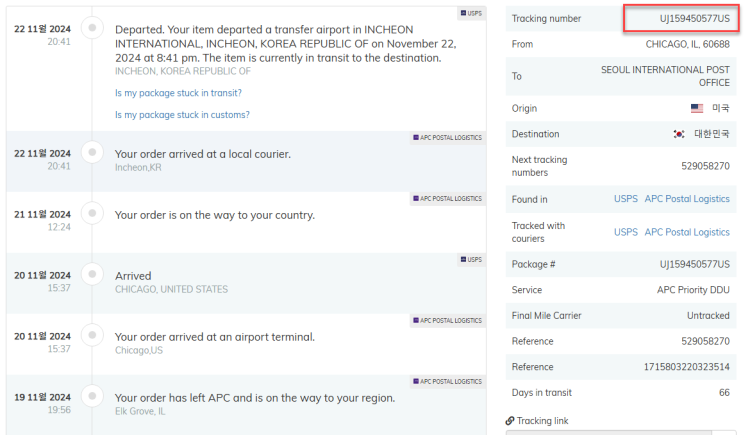Screen dimensions: 750x435
Task: Open the USPS link in the Found in row
Action: tap(626, 199)
